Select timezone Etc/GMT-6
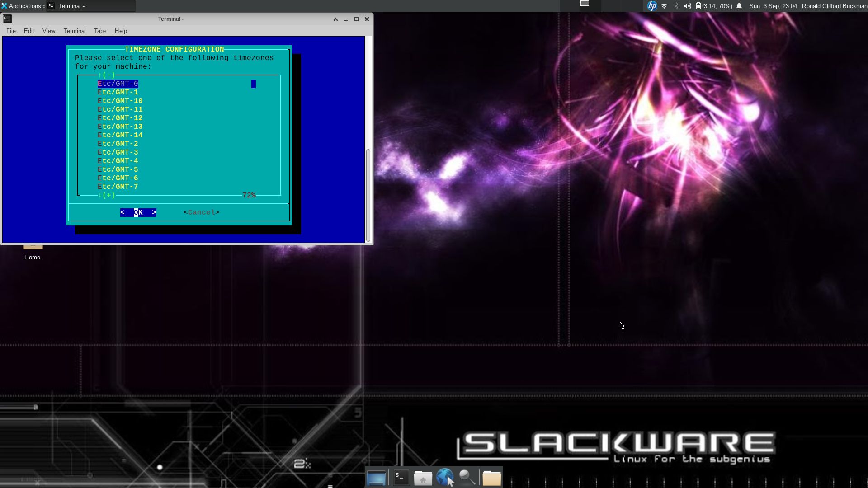This screenshot has width=868, height=488. tap(118, 178)
